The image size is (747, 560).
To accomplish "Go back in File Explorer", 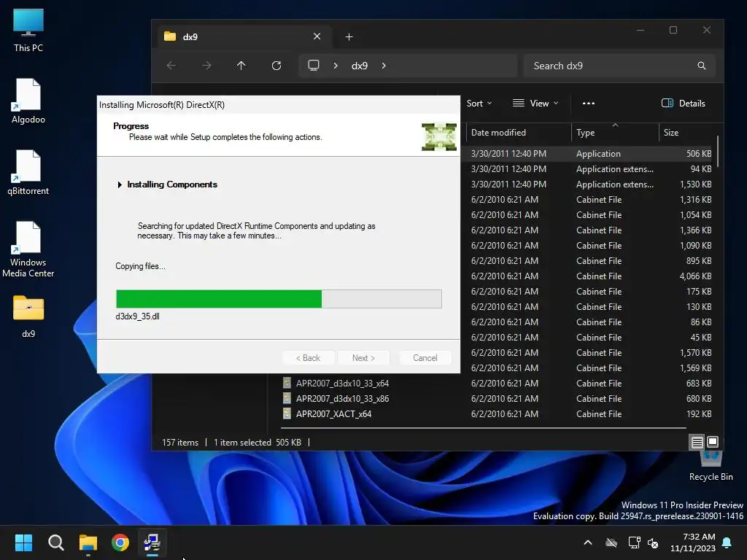I will click(x=171, y=66).
